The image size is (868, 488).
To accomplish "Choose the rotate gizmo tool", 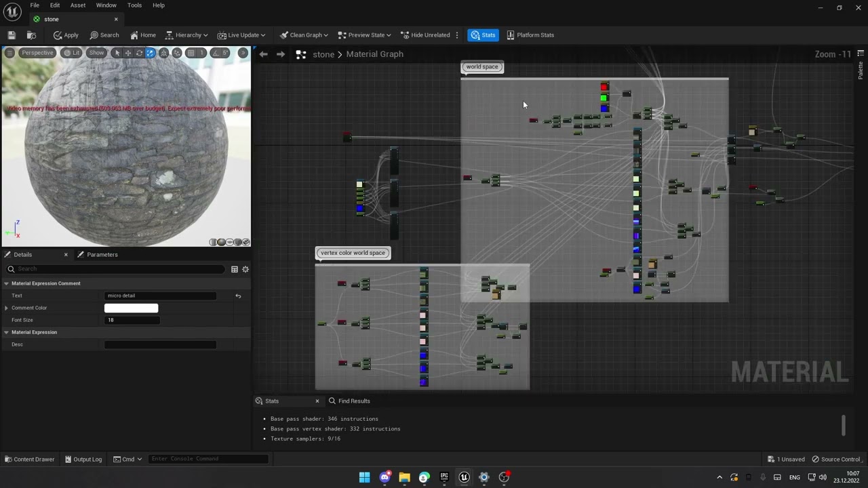I will (139, 53).
